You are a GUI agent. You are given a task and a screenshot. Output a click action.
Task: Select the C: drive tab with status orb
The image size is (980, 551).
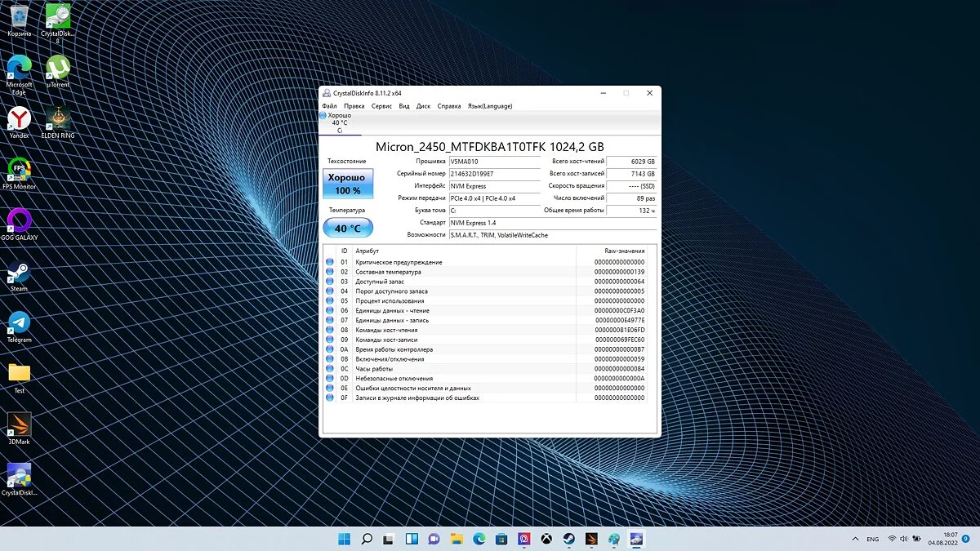[x=340, y=123]
